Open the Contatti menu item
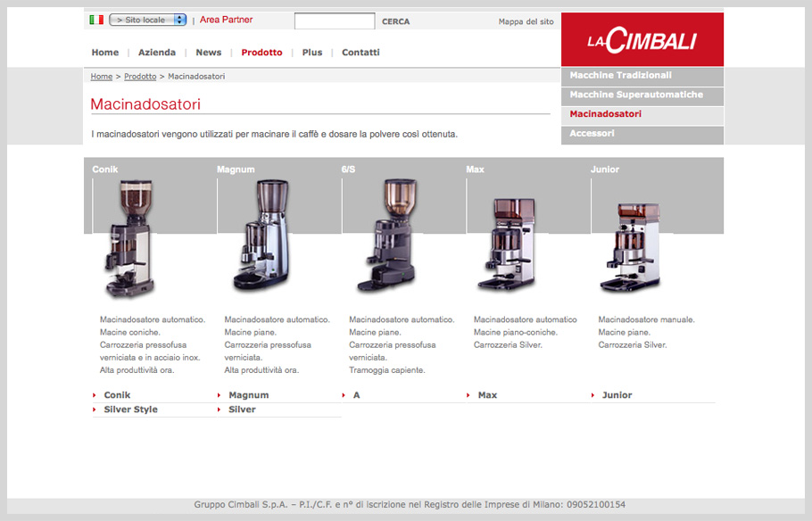The height and width of the screenshot is (521, 812). [x=361, y=53]
